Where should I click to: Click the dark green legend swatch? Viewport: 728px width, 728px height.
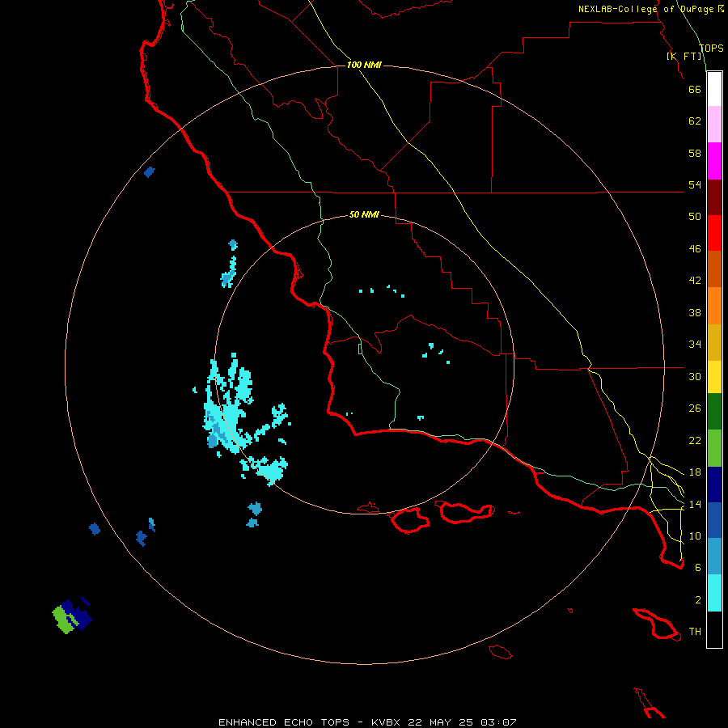click(714, 412)
